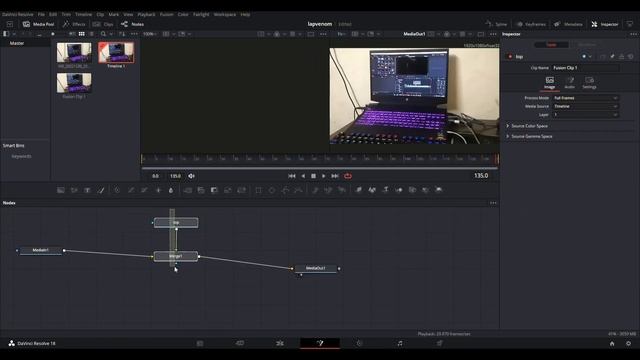Add Color Corrector tool from toolbar
This screenshot has height=360, width=640.
click(x=117, y=190)
